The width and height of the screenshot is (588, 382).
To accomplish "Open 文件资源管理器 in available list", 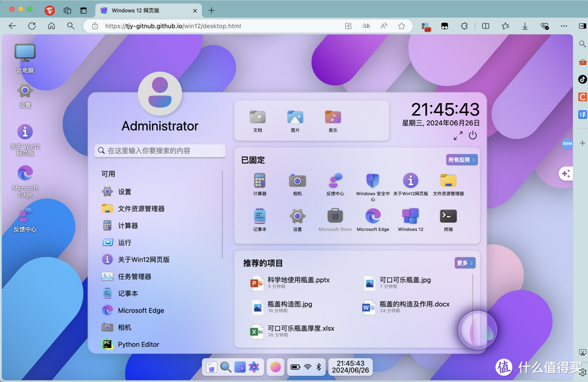I will (161, 209).
